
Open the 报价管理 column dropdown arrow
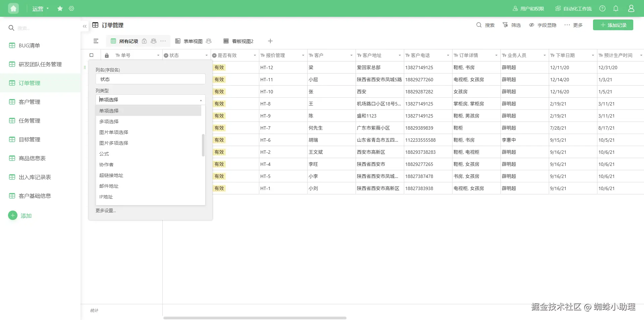303,55
